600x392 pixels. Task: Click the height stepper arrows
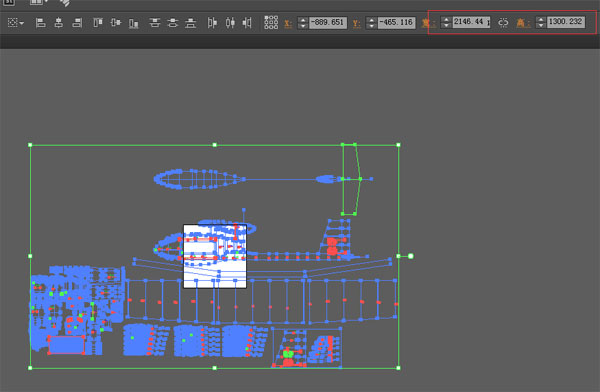540,22
